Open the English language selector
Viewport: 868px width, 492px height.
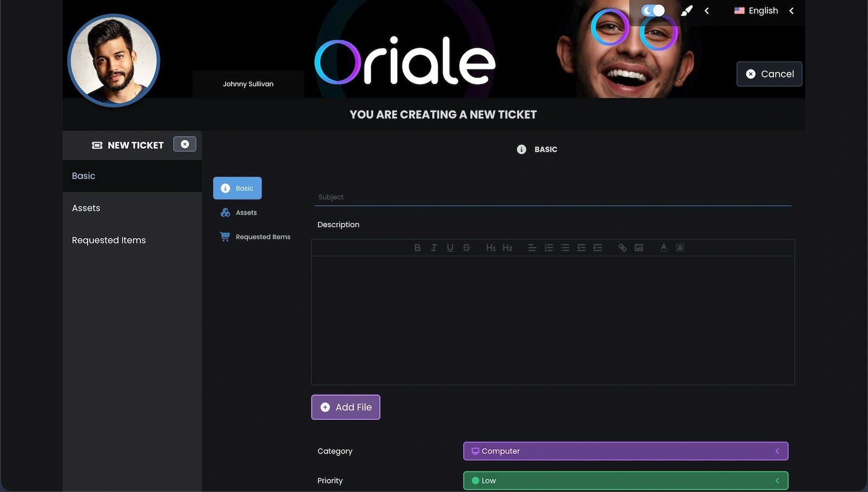762,10
